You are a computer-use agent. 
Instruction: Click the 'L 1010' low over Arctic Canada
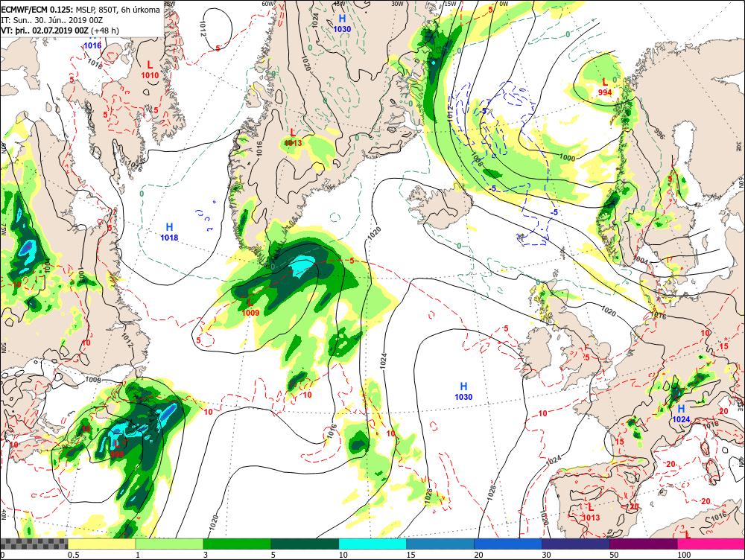pos(150,70)
